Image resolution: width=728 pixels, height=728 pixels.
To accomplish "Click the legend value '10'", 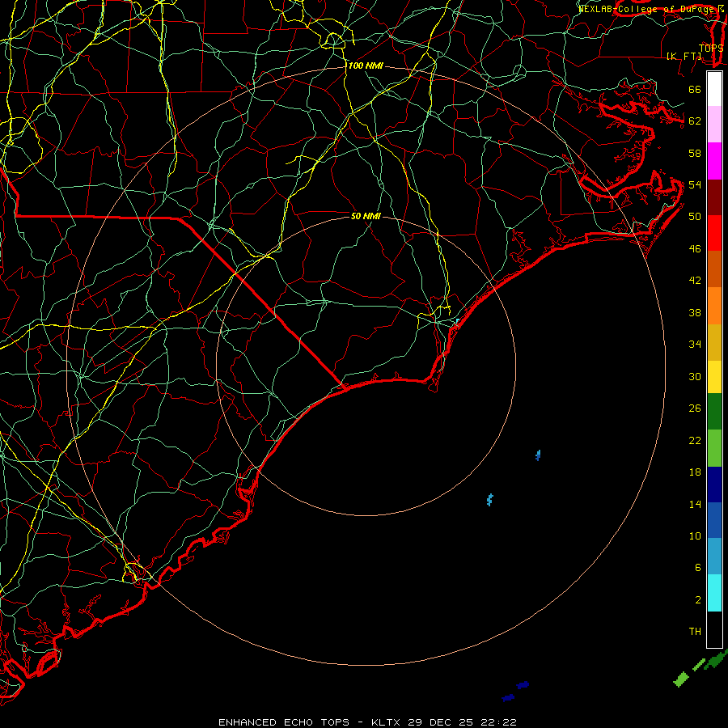I will pos(695,535).
